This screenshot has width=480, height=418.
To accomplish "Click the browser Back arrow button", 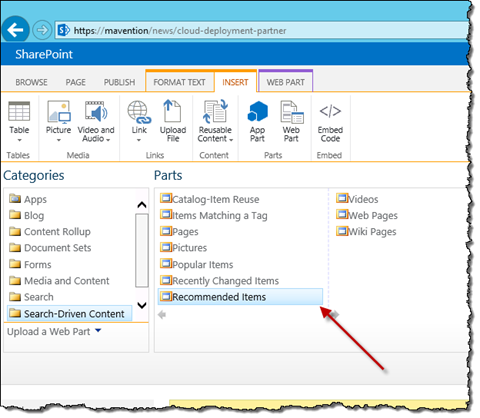I will (x=15, y=30).
